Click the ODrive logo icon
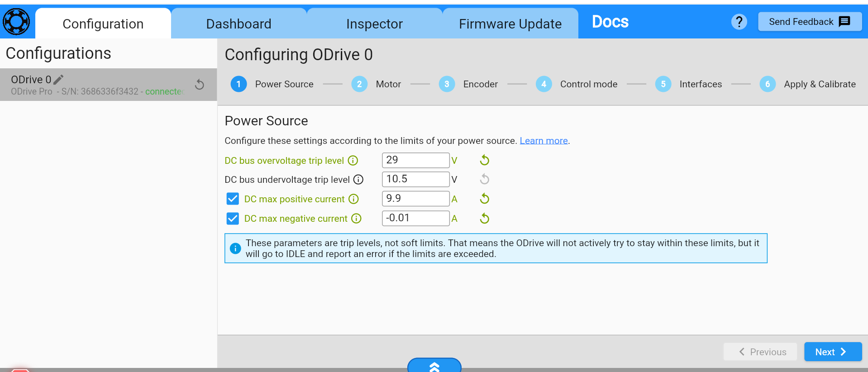Viewport: 868px width, 372px height. tap(16, 22)
